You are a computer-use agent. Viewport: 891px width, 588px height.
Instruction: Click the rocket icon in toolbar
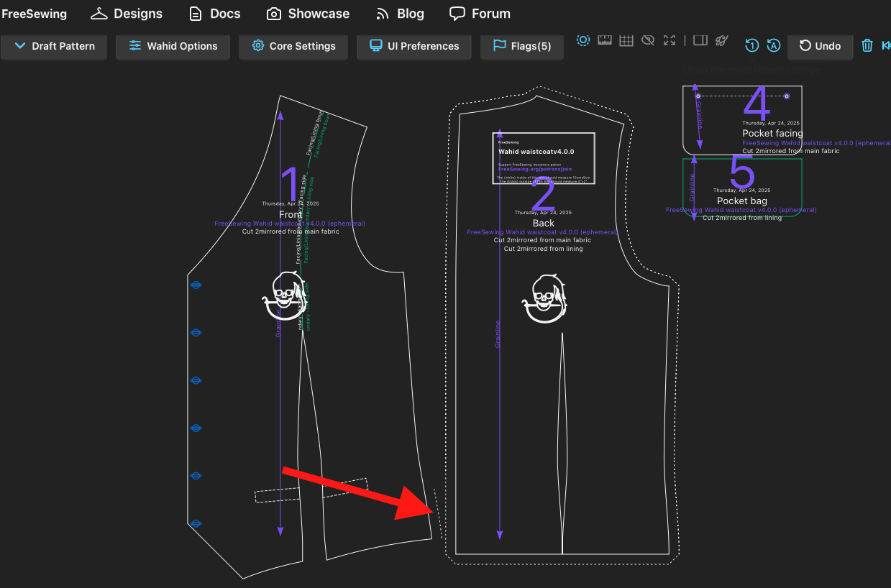coord(722,40)
